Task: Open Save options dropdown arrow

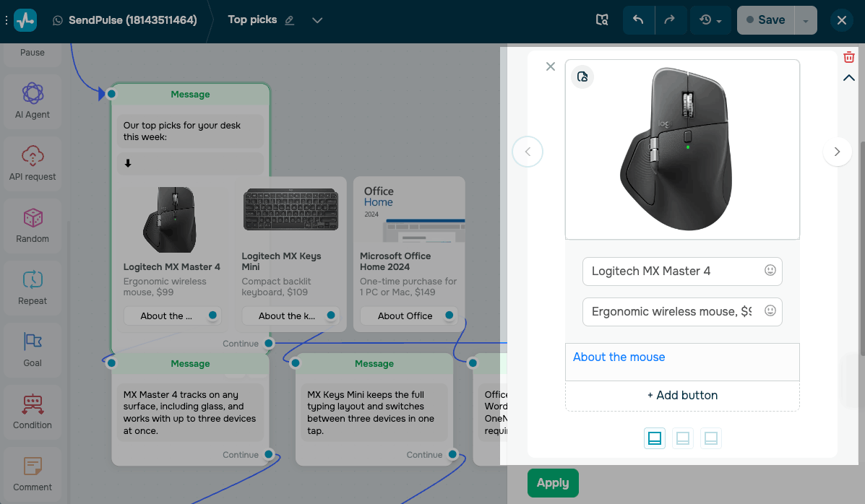Action: point(806,20)
